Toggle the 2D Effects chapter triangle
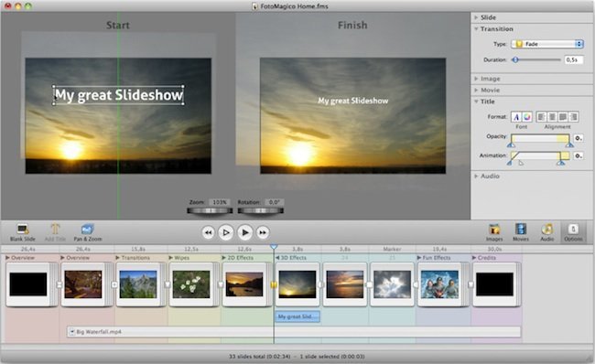Screen dimensions: 595x364 [x=224, y=258]
